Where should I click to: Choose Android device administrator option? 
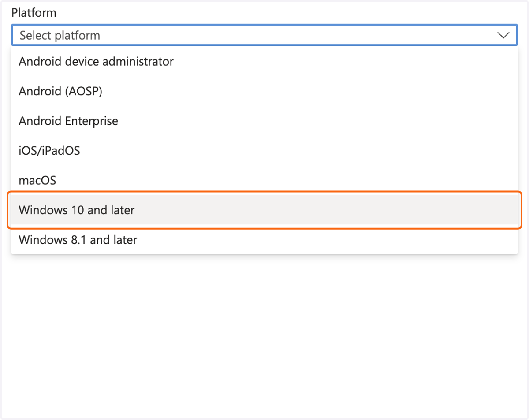click(264, 61)
